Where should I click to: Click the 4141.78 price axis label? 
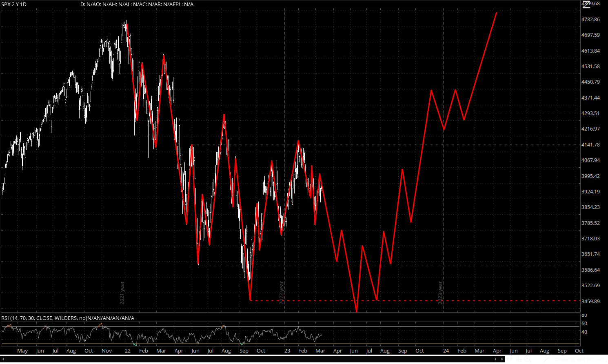[590, 145]
